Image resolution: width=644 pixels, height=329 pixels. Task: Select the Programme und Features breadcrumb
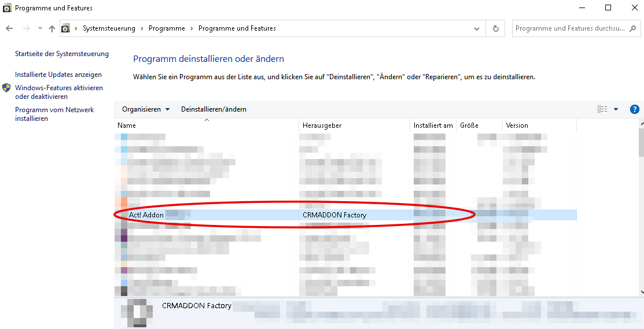(237, 28)
